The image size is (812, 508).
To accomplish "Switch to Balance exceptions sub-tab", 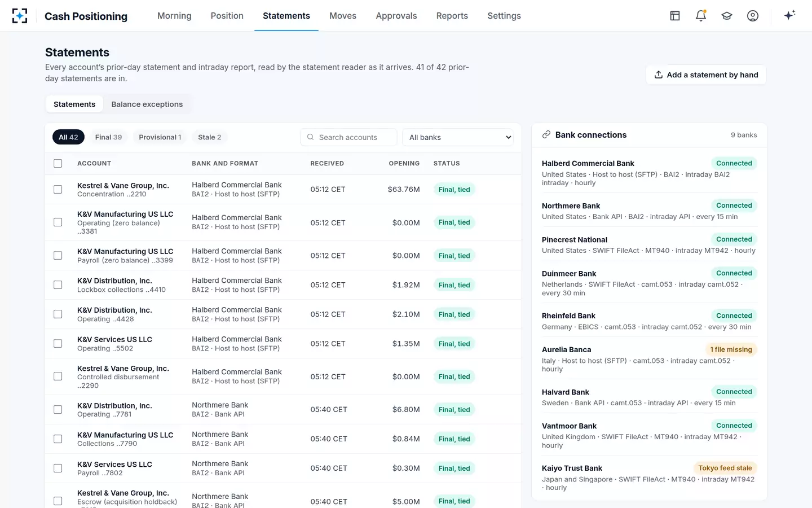I will (x=147, y=104).
